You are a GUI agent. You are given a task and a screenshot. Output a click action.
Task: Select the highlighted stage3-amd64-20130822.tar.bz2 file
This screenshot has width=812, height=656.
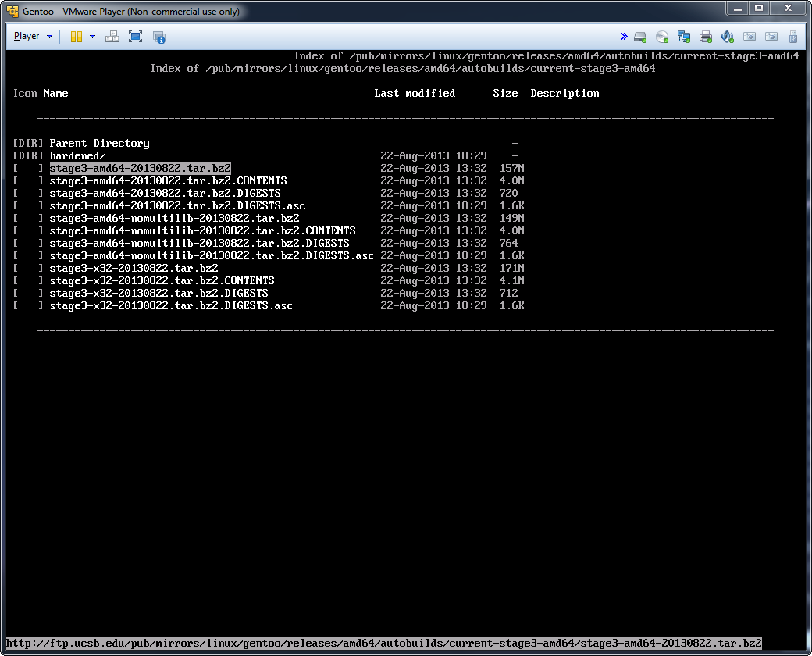(141, 169)
